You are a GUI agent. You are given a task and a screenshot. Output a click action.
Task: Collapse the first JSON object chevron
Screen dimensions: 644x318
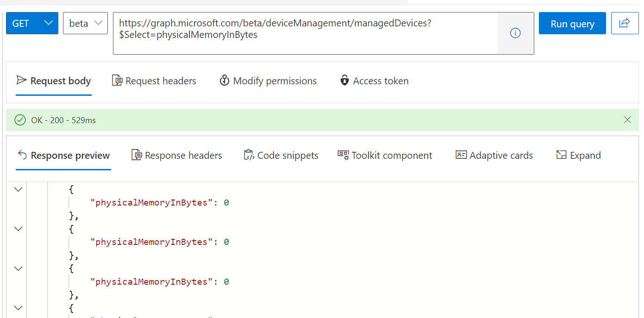(x=18, y=189)
